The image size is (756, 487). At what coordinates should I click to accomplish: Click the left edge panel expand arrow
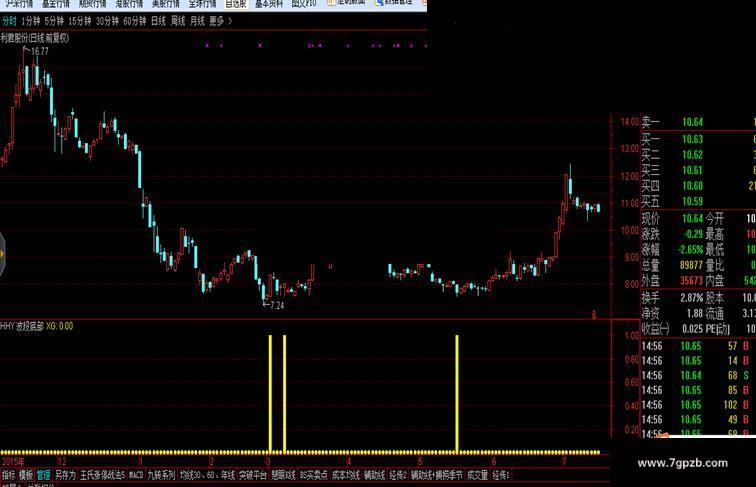point(2,254)
